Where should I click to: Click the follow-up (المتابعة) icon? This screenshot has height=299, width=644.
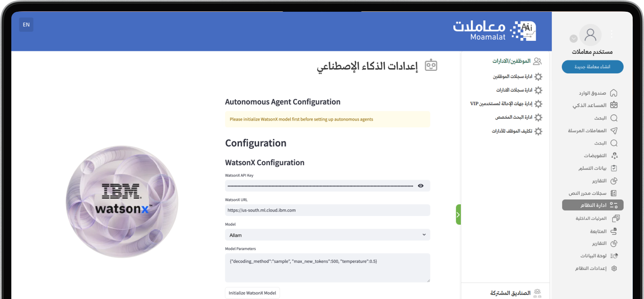[614, 232]
